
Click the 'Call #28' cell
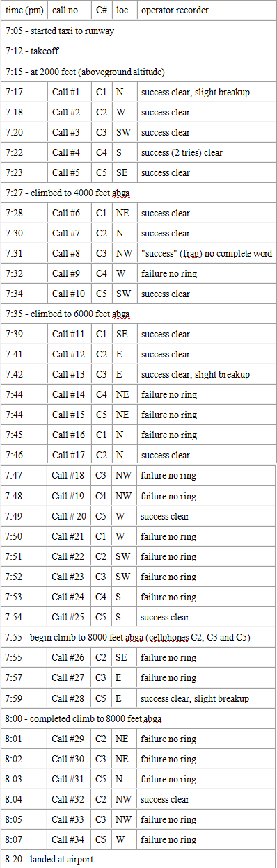[x=69, y=698]
